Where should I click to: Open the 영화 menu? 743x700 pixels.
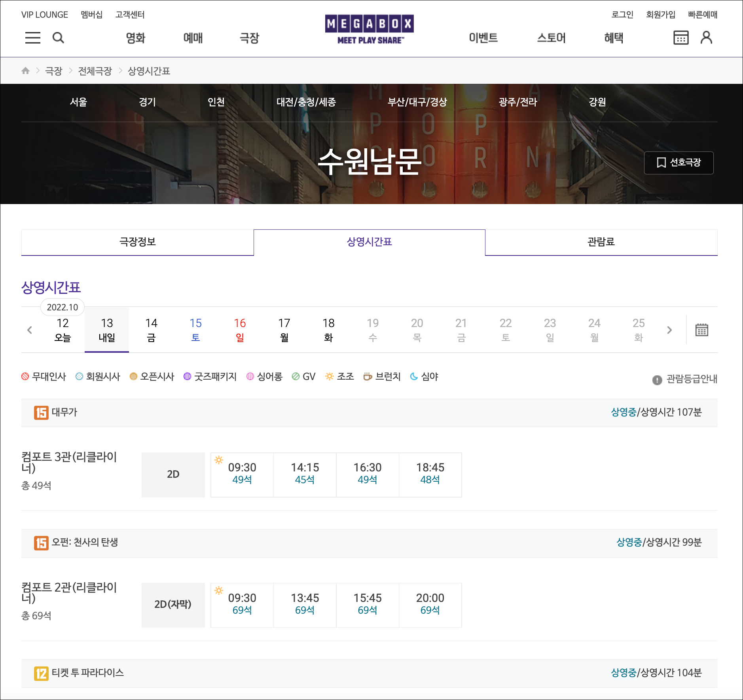[x=136, y=38]
